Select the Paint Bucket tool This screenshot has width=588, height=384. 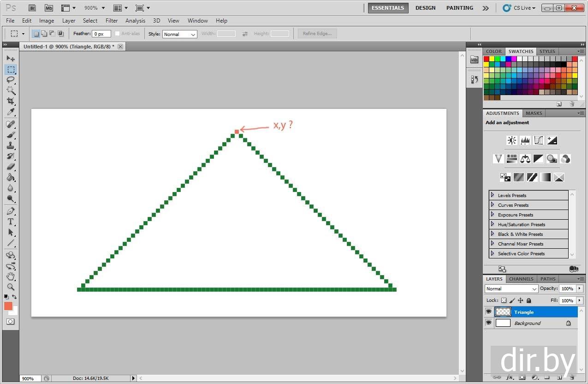click(x=11, y=178)
